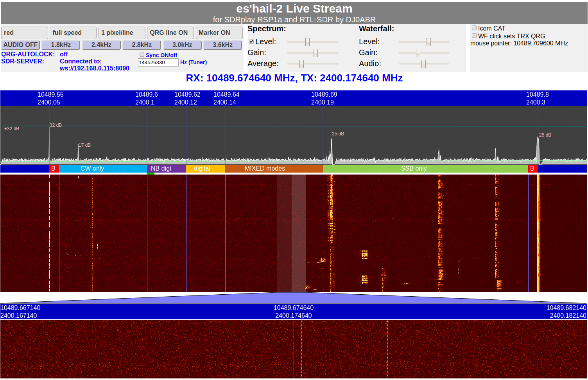Toggle the Marker ON button
Image resolution: width=588 pixels, height=380 pixels.
click(x=219, y=33)
